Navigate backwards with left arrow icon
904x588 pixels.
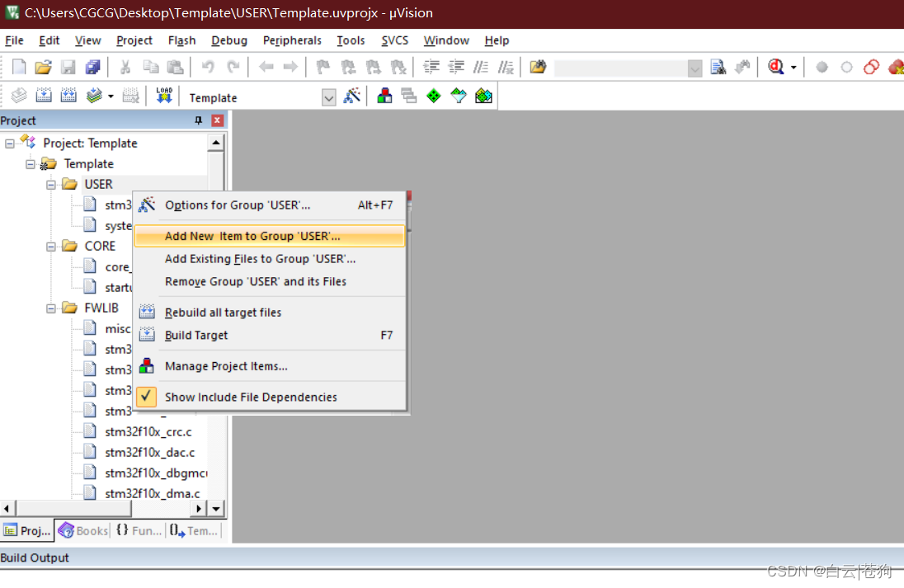click(x=266, y=67)
